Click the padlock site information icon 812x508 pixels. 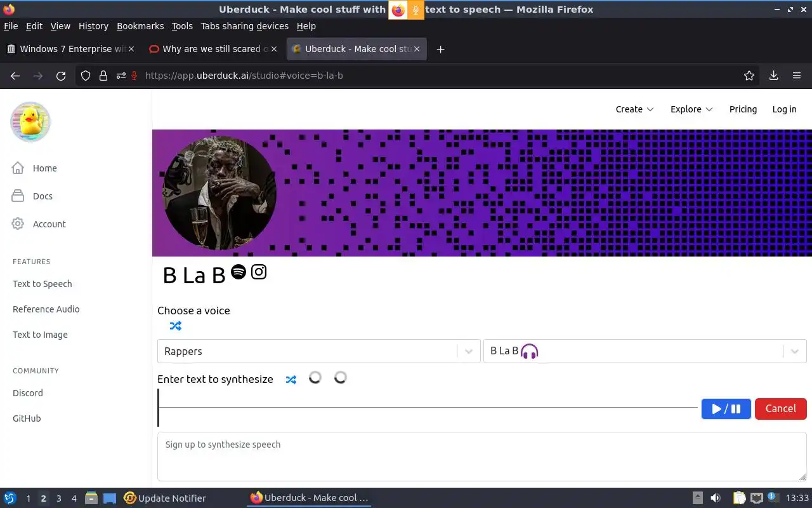pos(103,76)
